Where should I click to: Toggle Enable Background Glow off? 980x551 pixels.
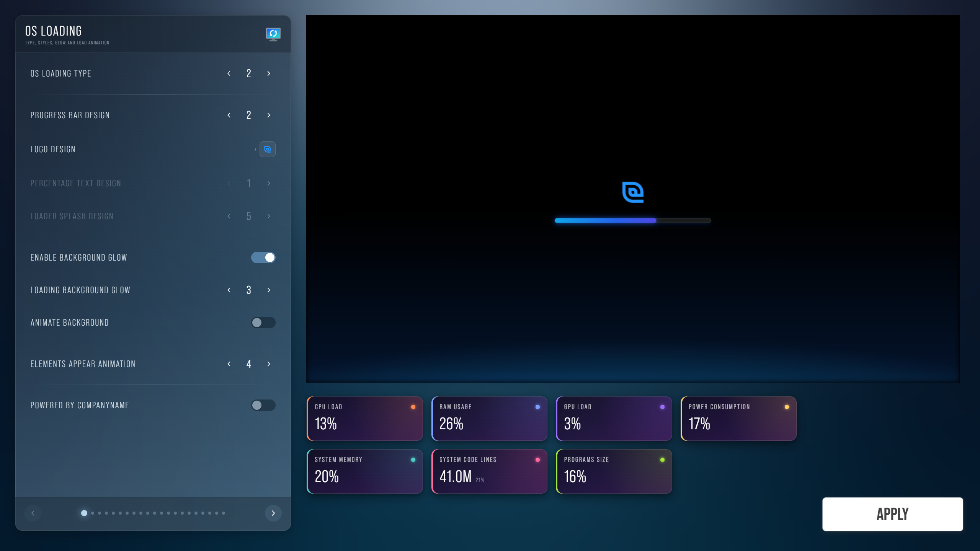[x=263, y=258]
